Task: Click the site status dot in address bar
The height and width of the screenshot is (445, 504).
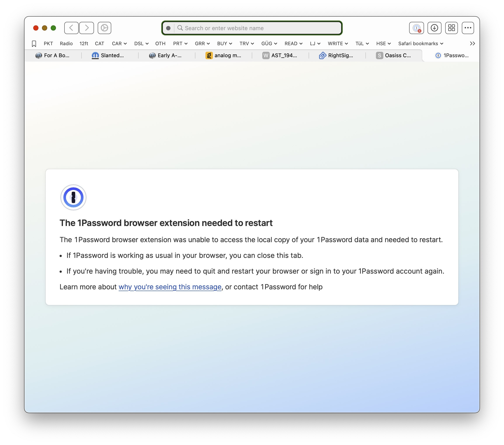Action: point(169,28)
